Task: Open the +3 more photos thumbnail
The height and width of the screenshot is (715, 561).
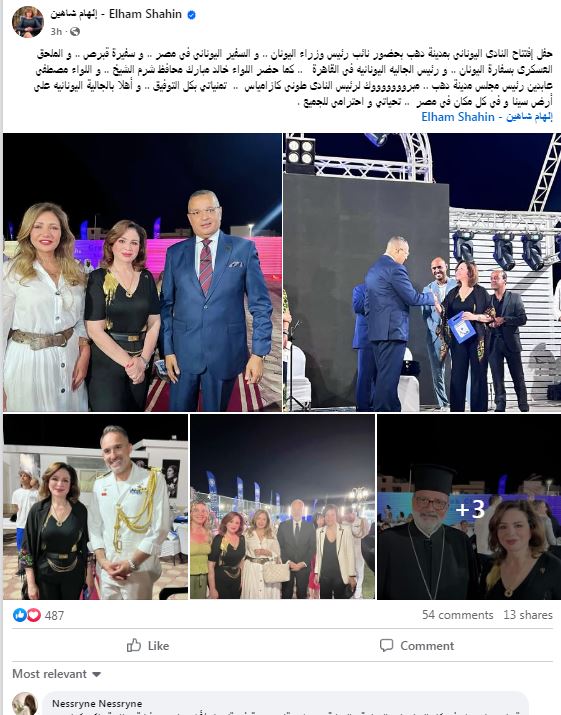Action: click(469, 506)
